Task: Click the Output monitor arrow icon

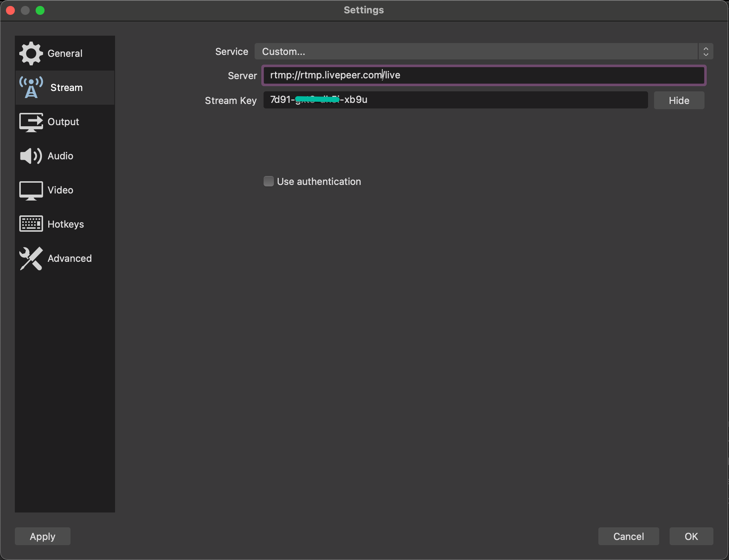Action: pyautogui.click(x=31, y=122)
